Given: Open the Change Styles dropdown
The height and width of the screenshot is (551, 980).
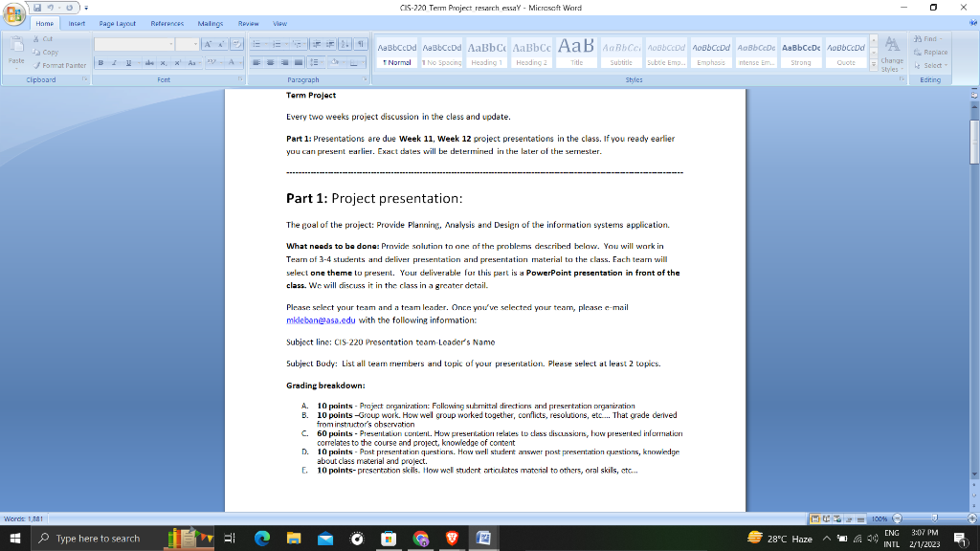Looking at the screenshot, I should pyautogui.click(x=891, y=57).
